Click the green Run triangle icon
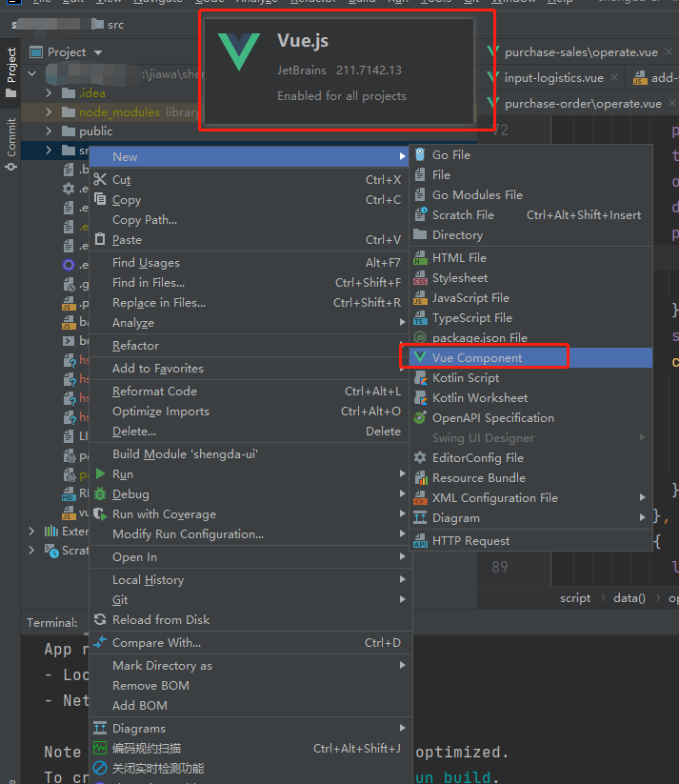The height and width of the screenshot is (784, 679). point(101,473)
